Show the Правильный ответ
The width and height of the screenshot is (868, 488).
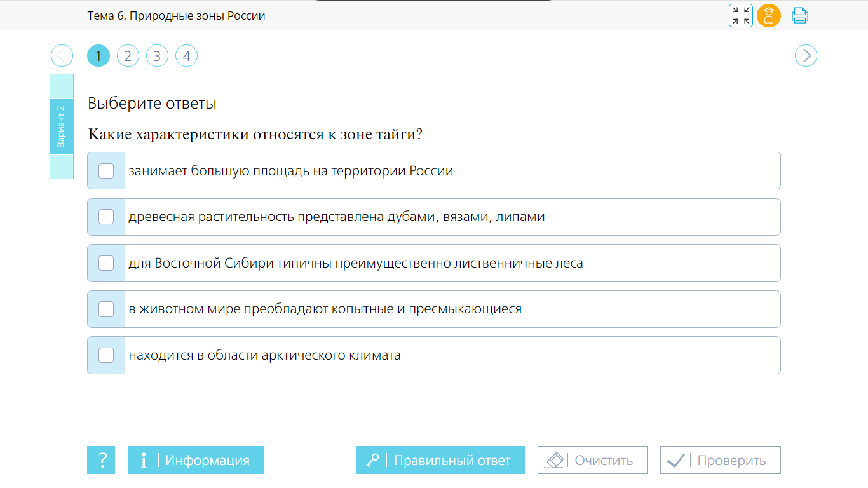(x=440, y=460)
